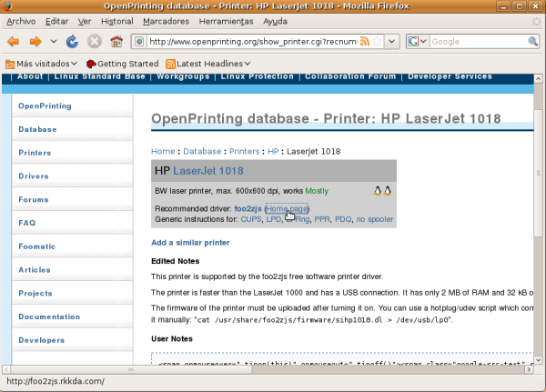Select Drivers in the left sidebar

click(35, 176)
